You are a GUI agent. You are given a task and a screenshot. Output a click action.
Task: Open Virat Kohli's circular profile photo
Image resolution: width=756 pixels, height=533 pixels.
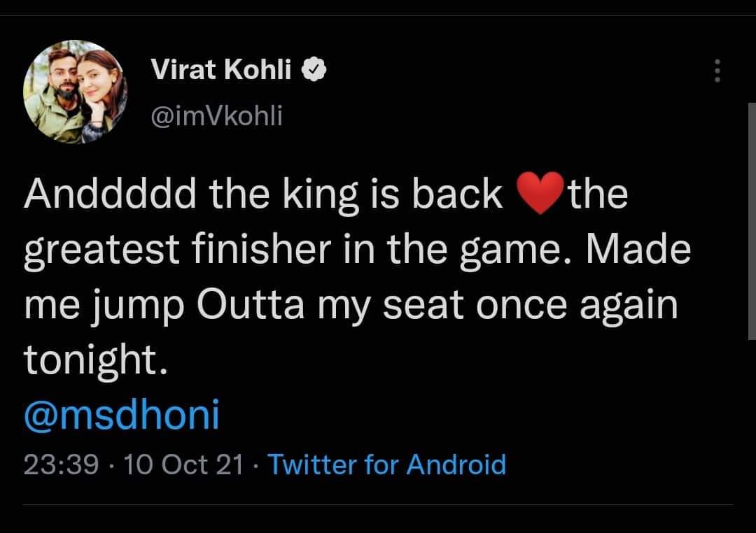[75, 92]
